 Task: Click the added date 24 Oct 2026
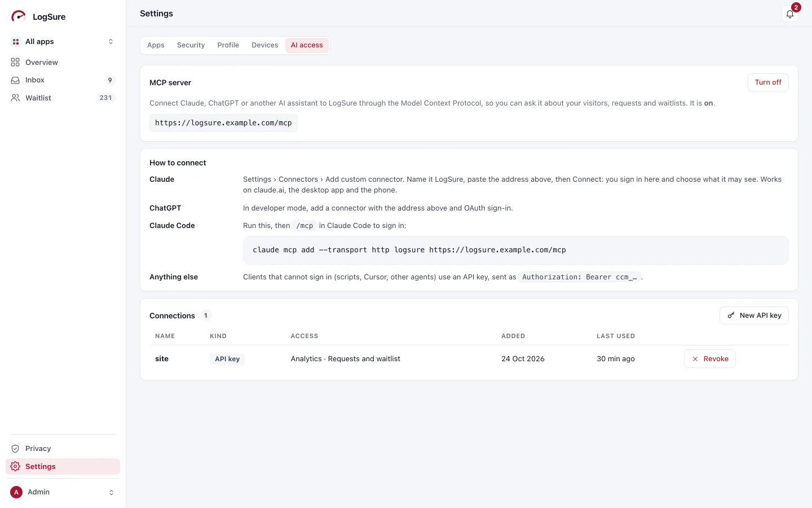click(x=523, y=359)
